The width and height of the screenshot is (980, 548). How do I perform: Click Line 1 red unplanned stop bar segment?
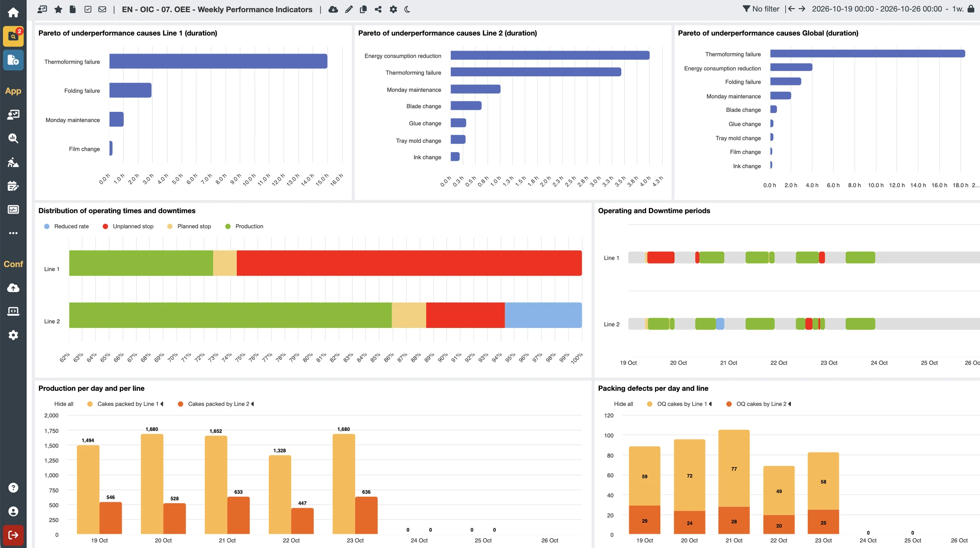coord(409,263)
